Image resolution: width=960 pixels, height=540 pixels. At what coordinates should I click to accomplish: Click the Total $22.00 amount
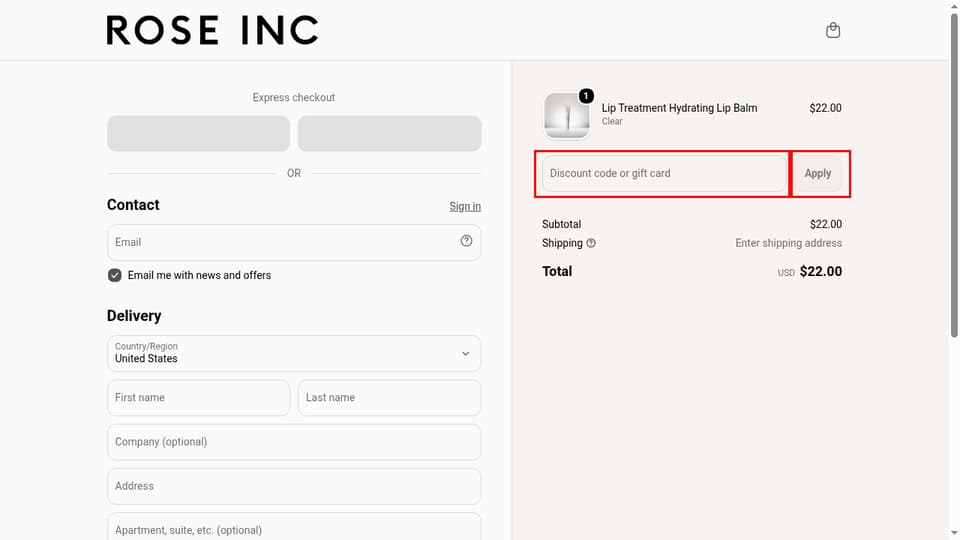tap(820, 271)
